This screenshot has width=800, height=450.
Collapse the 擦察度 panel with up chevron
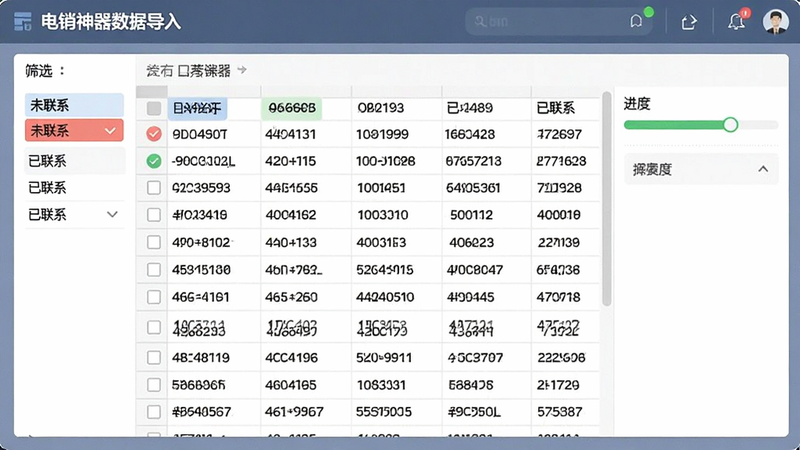[763, 169]
